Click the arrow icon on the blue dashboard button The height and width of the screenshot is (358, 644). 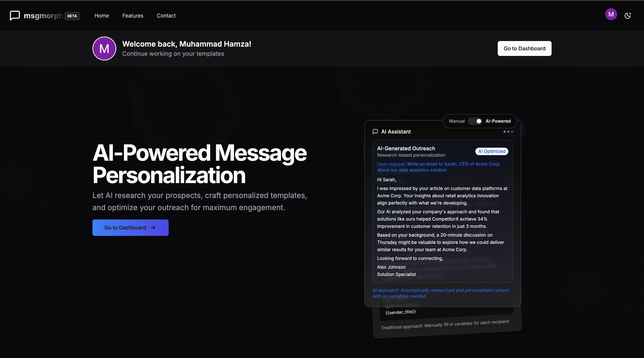[x=153, y=228]
